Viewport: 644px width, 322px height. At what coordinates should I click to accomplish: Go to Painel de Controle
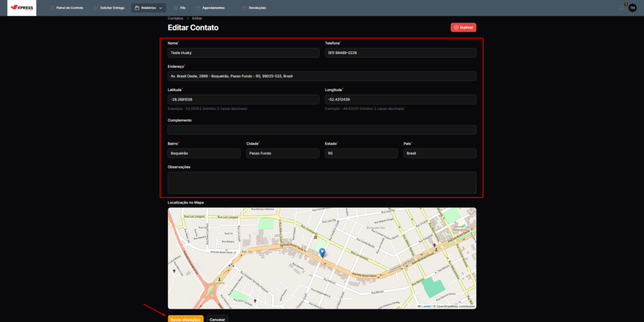click(66, 8)
